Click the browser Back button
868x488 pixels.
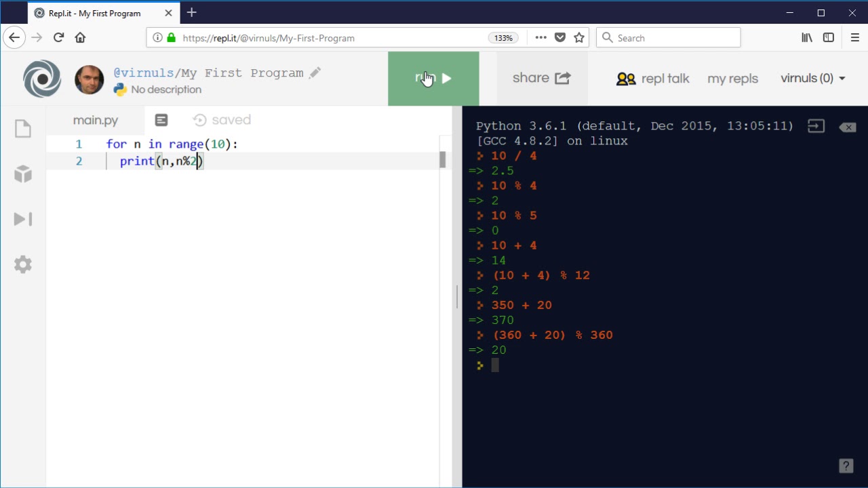14,38
